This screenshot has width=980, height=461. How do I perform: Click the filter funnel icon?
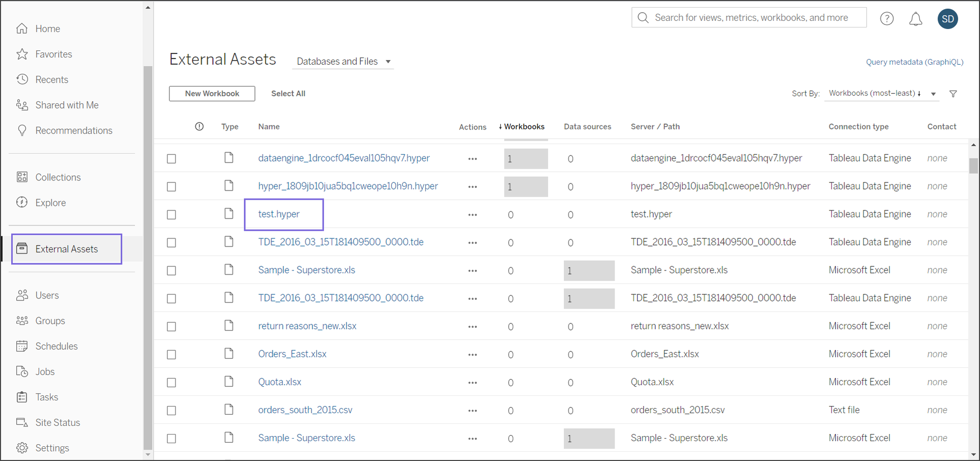[x=953, y=94]
